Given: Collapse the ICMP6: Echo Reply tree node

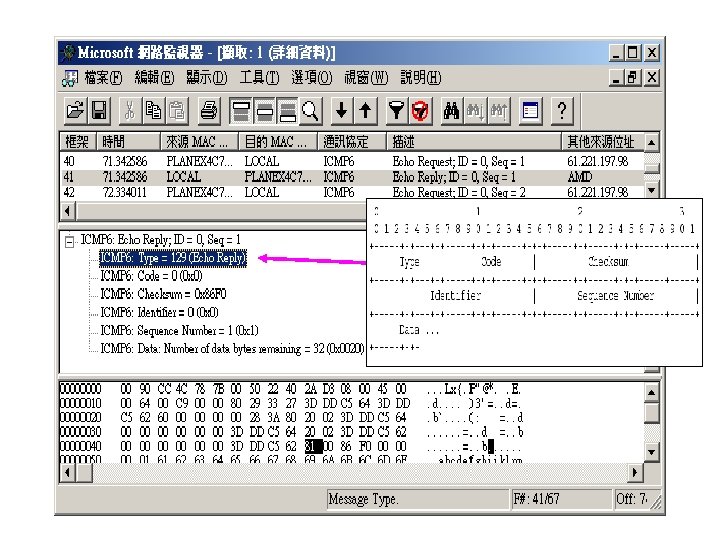Looking at the screenshot, I should (69, 241).
